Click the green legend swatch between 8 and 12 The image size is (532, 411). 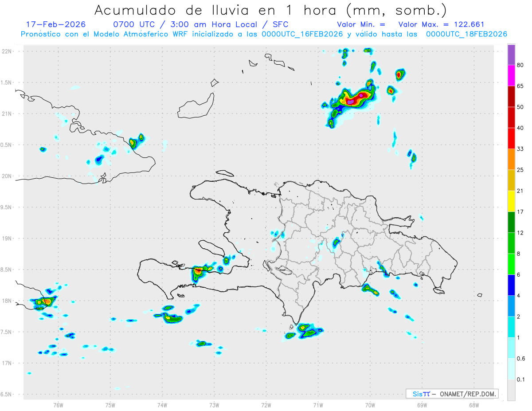[511, 243]
